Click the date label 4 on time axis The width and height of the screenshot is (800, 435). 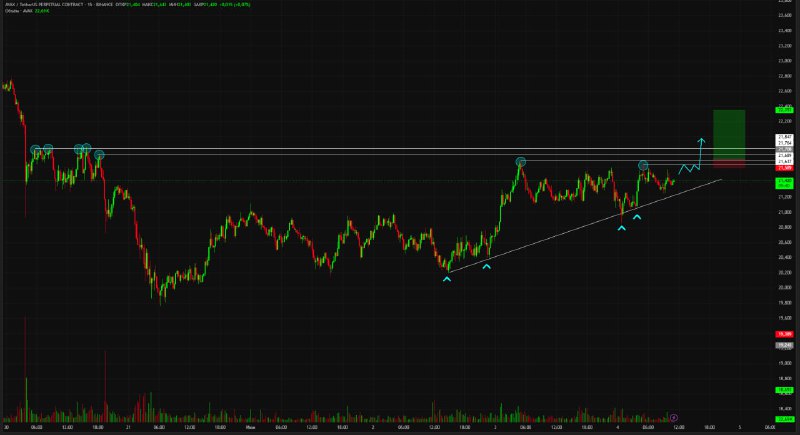click(x=617, y=427)
